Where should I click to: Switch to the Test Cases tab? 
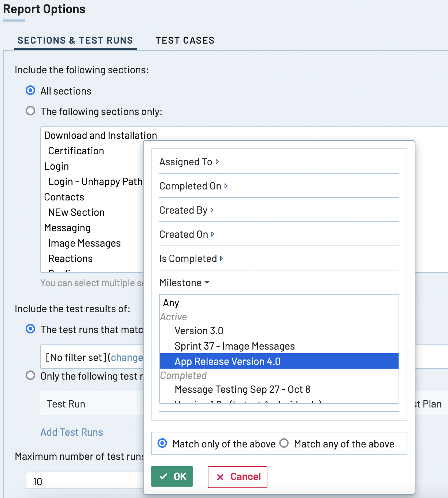(185, 40)
